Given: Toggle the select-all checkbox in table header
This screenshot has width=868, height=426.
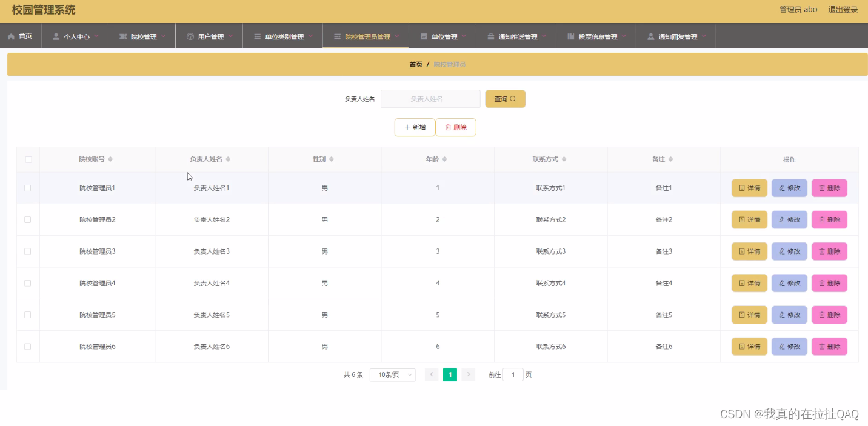Looking at the screenshot, I should click(28, 159).
